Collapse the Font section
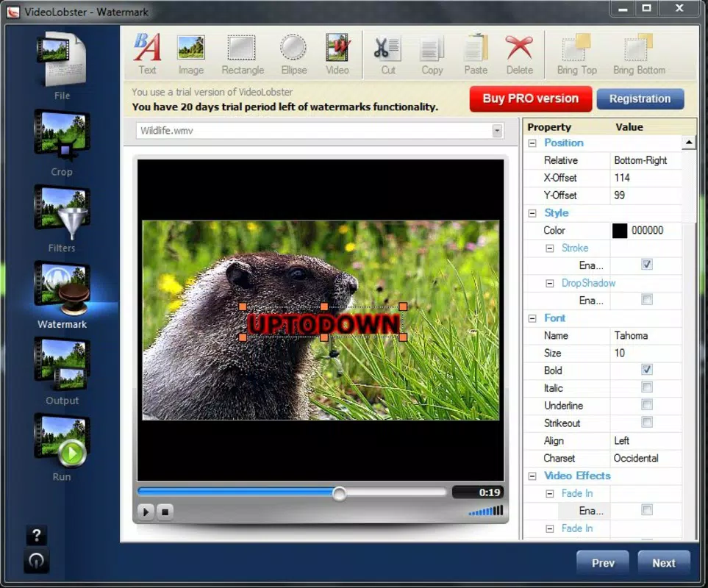708x588 pixels. coord(532,318)
